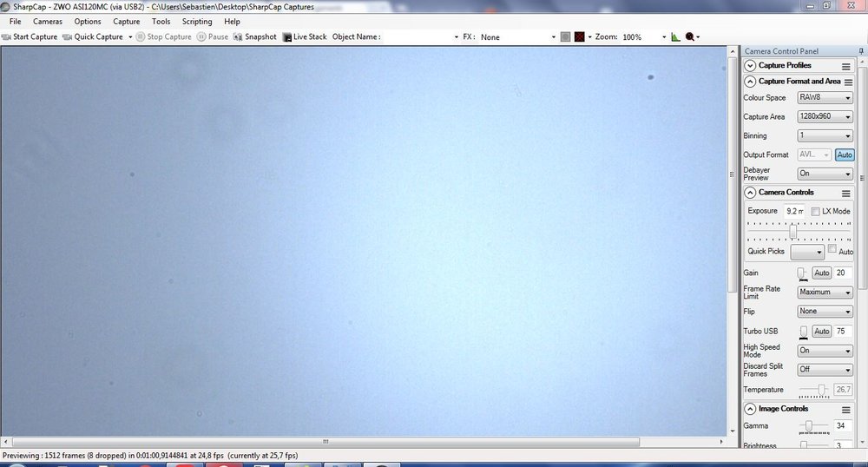Open the Colour Space RAW8 dropdown
Viewport: 868px width, 467px height.
825,97
